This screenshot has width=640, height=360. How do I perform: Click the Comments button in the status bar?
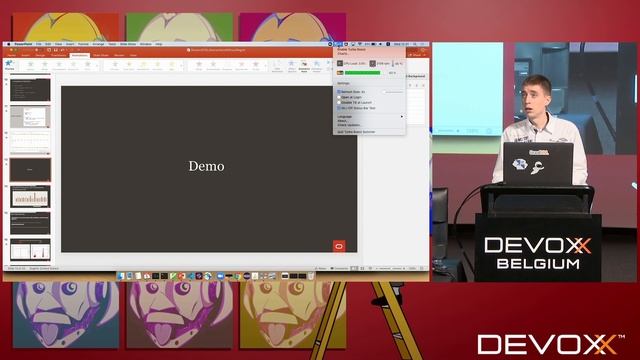tap(340, 269)
